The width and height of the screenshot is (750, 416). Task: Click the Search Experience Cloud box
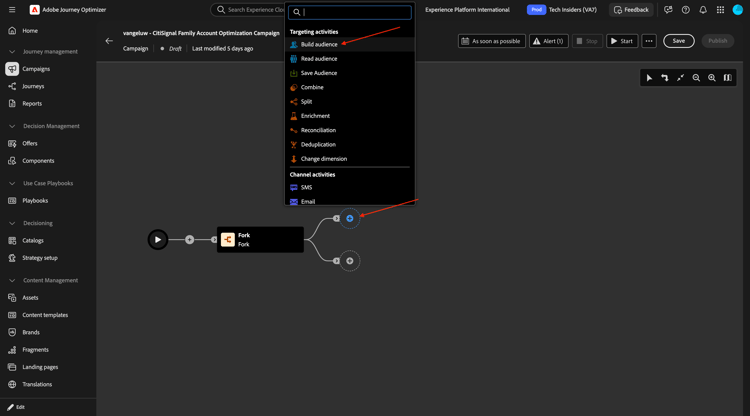[248, 10]
